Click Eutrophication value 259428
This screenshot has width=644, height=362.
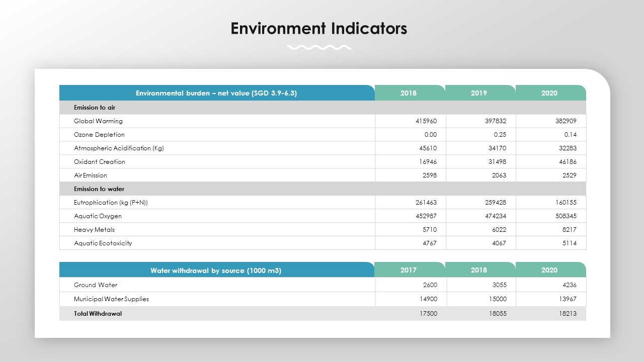(496, 203)
